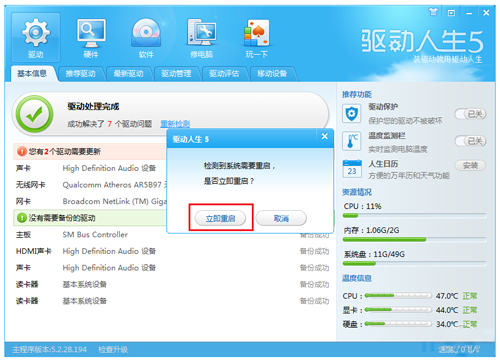This screenshot has width=500, height=362.
Task: Click the 内存 1.06G/2G usage bar
Action: coord(414,239)
